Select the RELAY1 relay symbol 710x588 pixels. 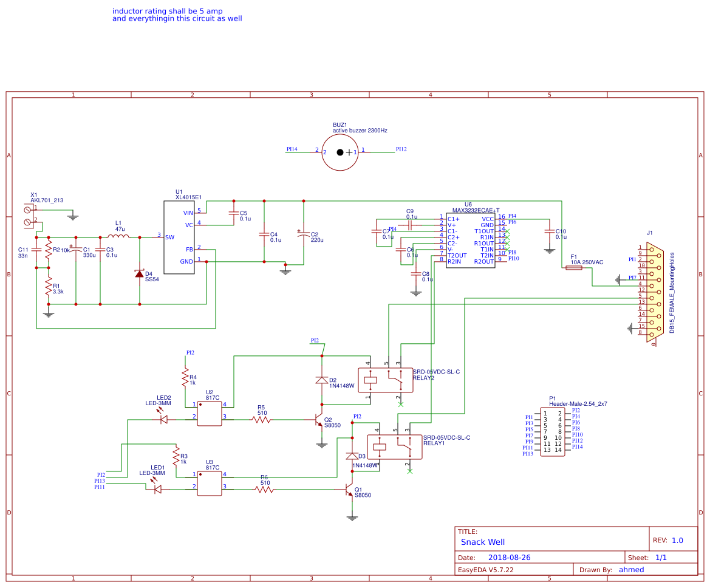coord(395,448)
